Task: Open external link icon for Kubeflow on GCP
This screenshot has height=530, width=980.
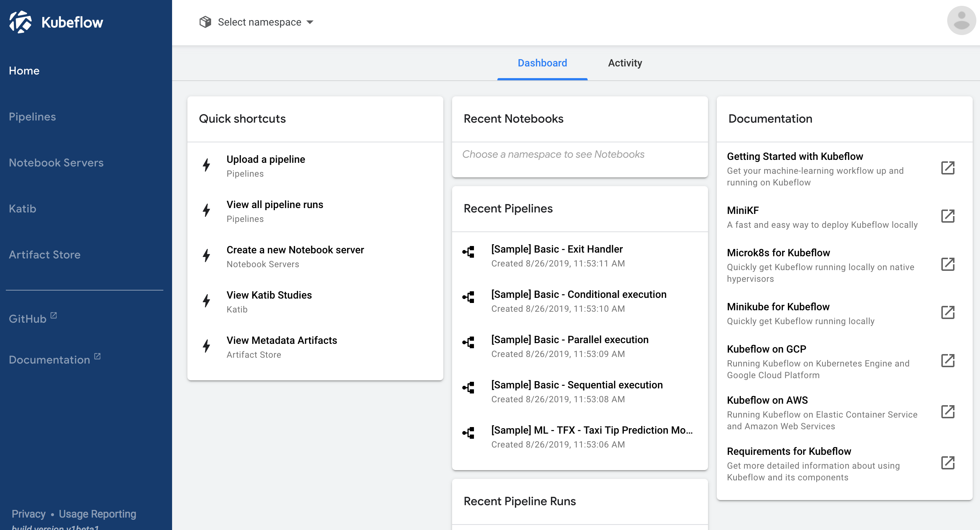Action: click(948, 361)
